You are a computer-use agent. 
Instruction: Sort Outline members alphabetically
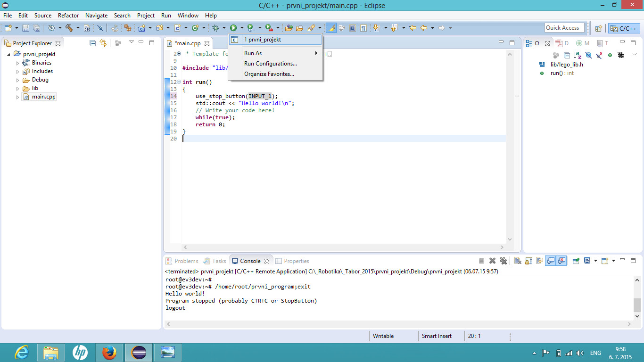click(x=578, y=56)
